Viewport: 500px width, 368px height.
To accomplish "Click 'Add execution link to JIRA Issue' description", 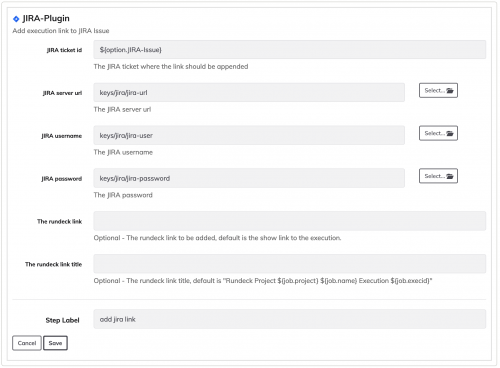I will (x=61, y=31).
